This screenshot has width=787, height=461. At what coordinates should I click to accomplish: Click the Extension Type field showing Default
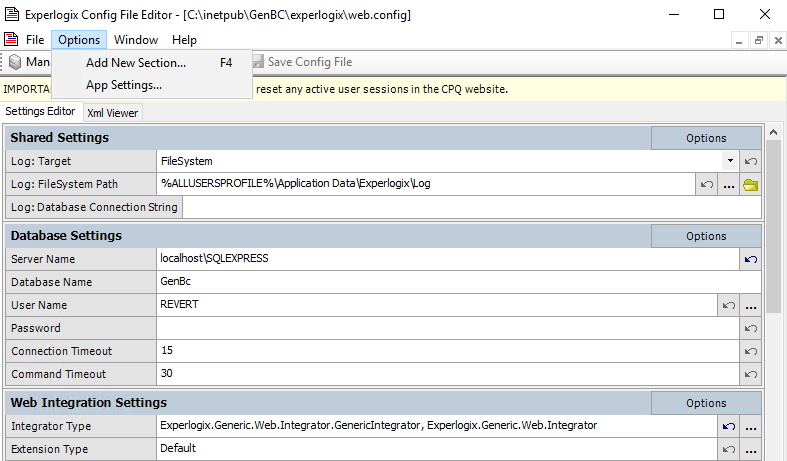[x=437, y=449]
